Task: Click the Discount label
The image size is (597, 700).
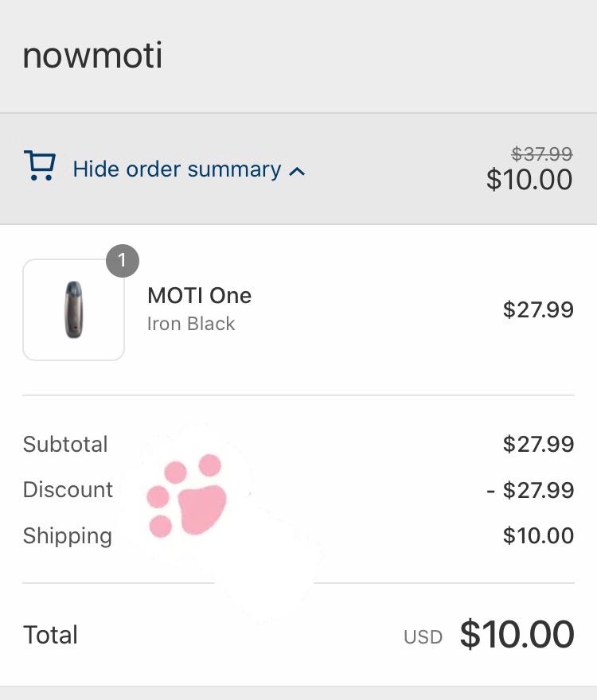Action: click(x=68, y=489)
